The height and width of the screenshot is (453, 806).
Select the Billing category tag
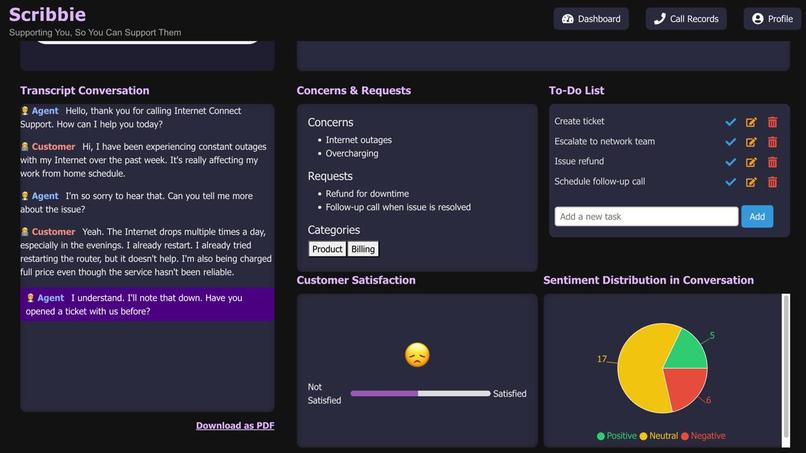tap(363, 249)
